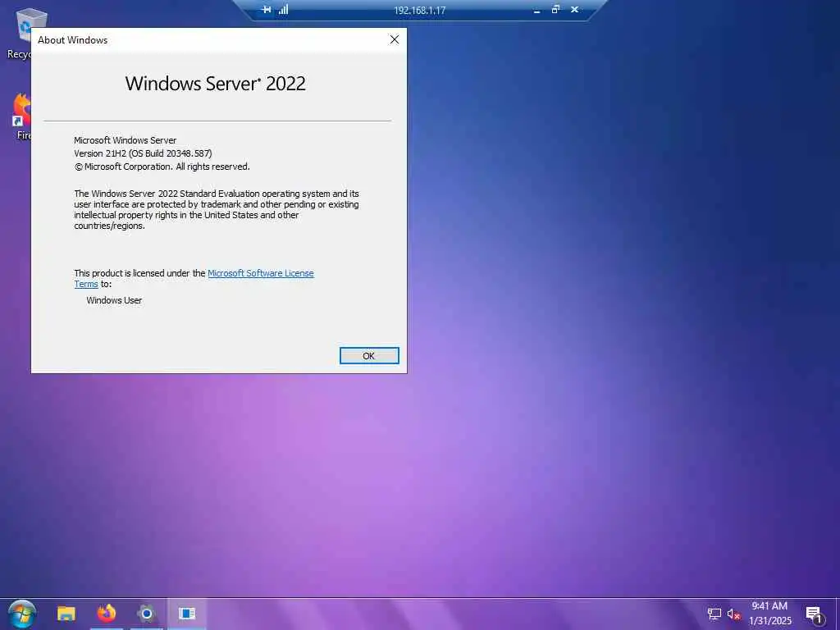This screenshot has height=630, width=840.
Task: Open Firefox from the taskbar
Action: tap(107, 614)
